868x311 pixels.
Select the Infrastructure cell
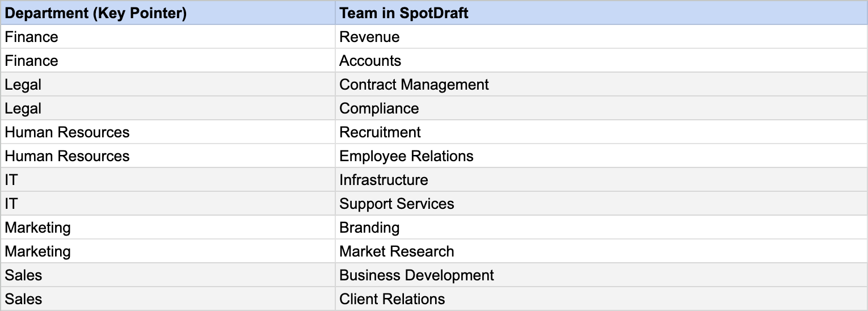coord(384,180)
